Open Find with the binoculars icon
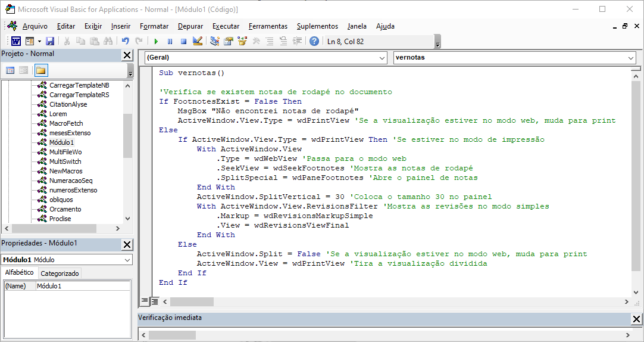This screenshot has width=644, height=342. (108, 41)
